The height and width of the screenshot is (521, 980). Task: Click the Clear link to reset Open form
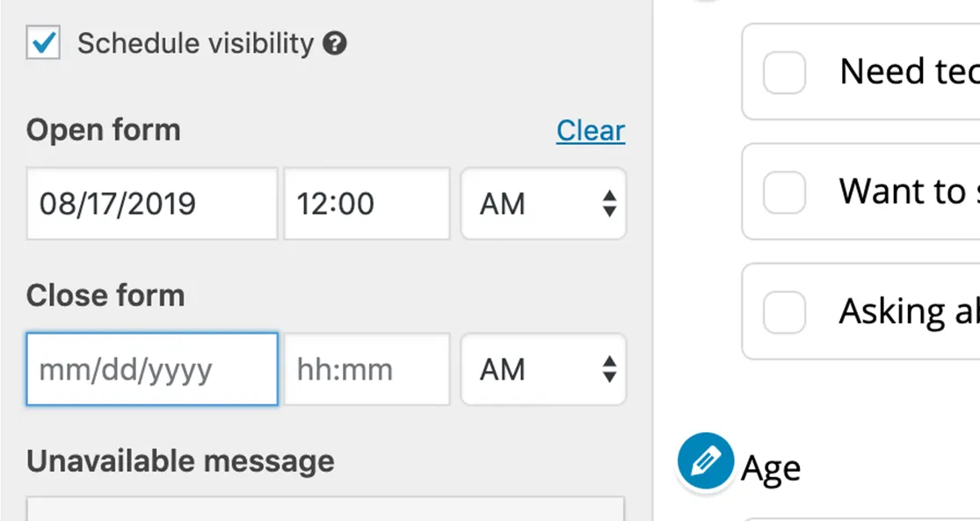pos(590,130)
